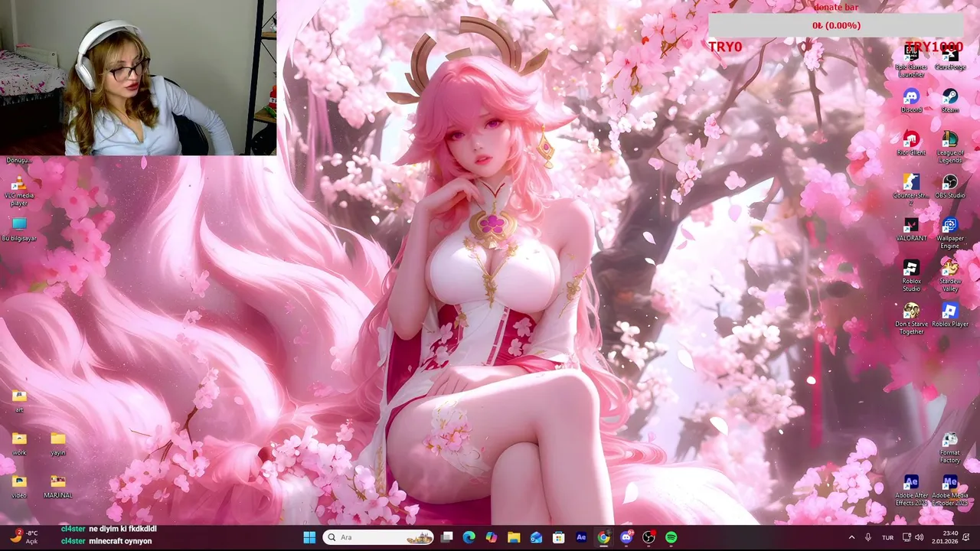980x551 pixels.
Task: Open File Explorer from the taskbar
Action: (x=514, y=537)
